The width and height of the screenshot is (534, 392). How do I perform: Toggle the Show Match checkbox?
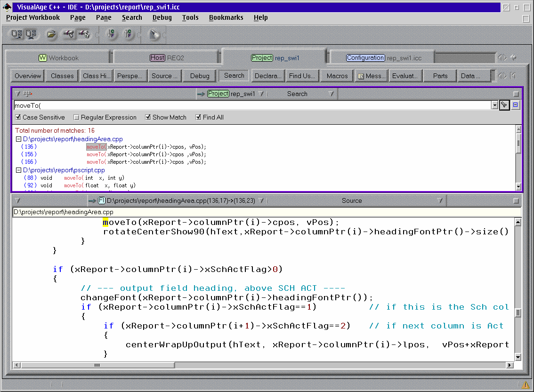(148, 117)
